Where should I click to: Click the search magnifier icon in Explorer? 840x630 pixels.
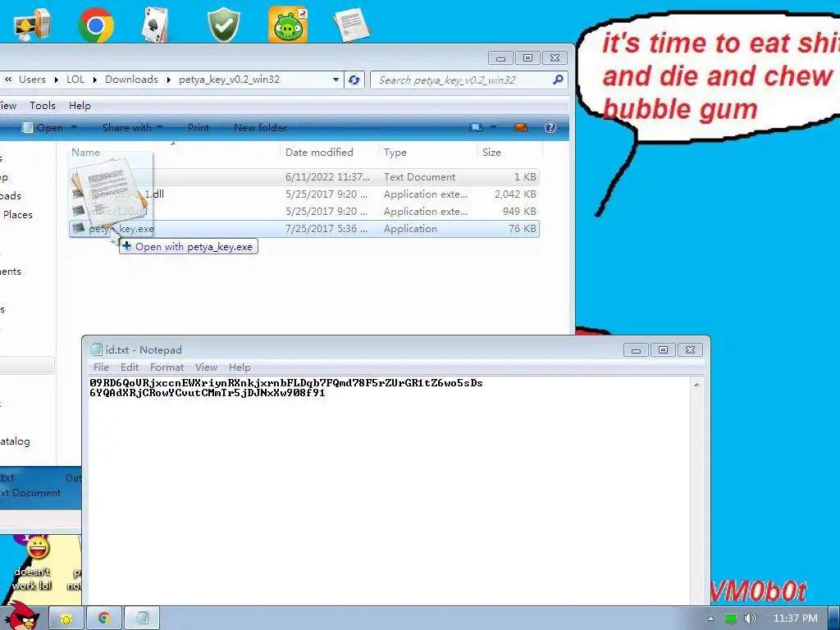tap(558, 80)
